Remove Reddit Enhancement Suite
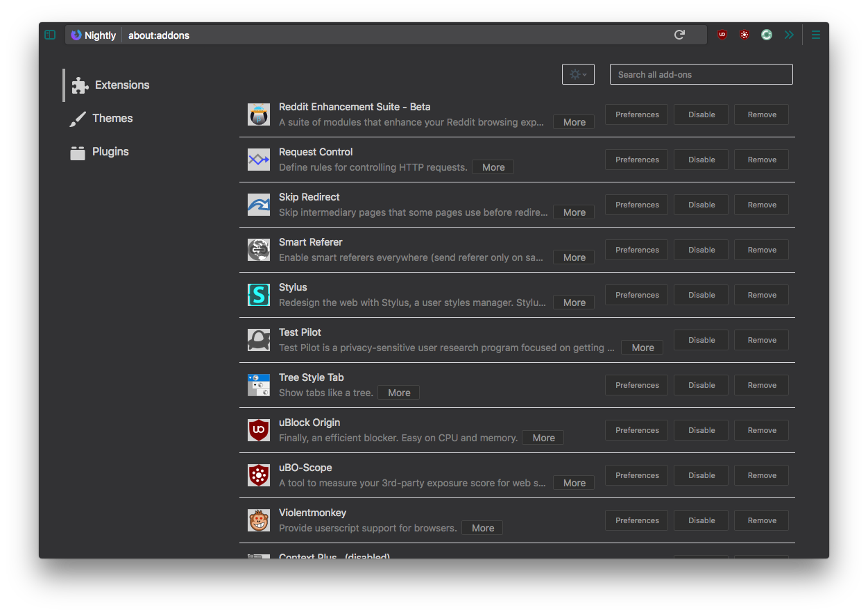Screen dimensions: 868x614 click(x=762, y=114)
